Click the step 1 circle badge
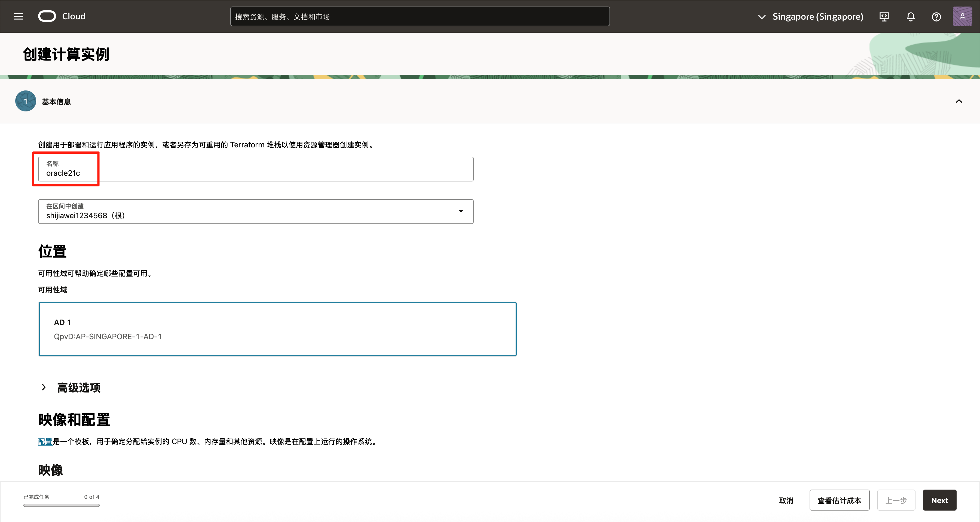Viewport: 980px width, 522px height. point(26,101)
